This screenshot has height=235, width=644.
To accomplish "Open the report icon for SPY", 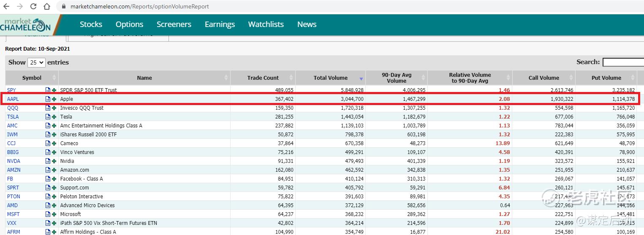I will click(x=48, y=90).
